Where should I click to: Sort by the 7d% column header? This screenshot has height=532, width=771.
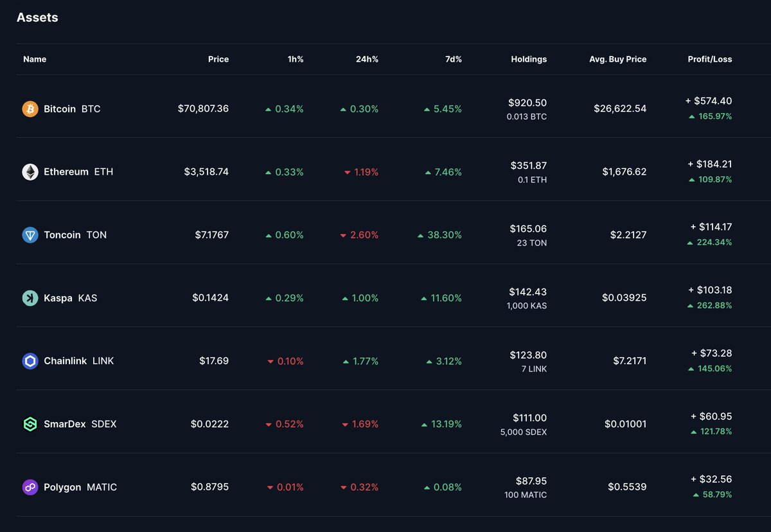pos(452,59)
